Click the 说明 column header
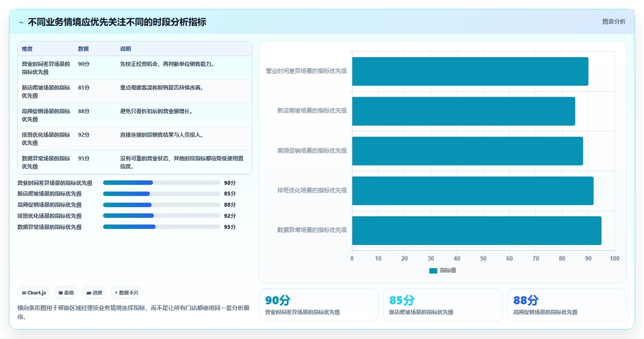The width and height of the screenshot is (644, 339). pos(125,49)
